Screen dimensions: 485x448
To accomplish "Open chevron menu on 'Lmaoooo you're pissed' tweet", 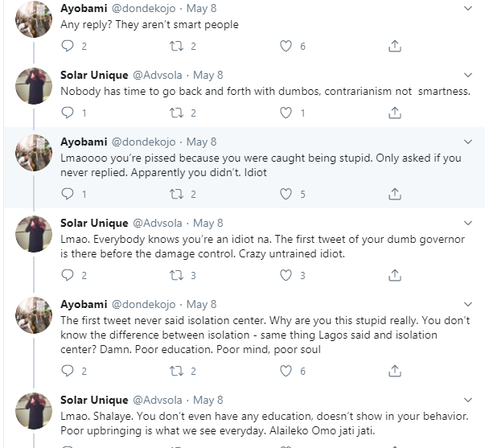I will 468,142.
